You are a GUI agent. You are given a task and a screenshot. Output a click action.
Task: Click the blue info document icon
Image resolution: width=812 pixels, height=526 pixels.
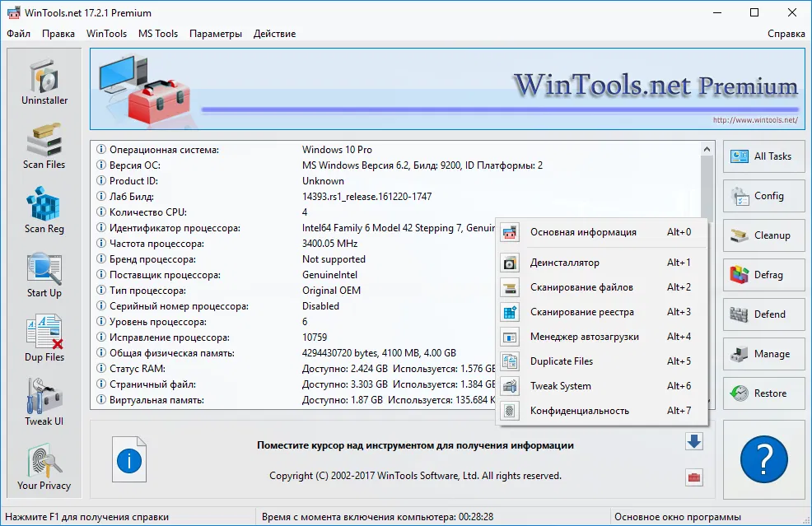[129, 459]
